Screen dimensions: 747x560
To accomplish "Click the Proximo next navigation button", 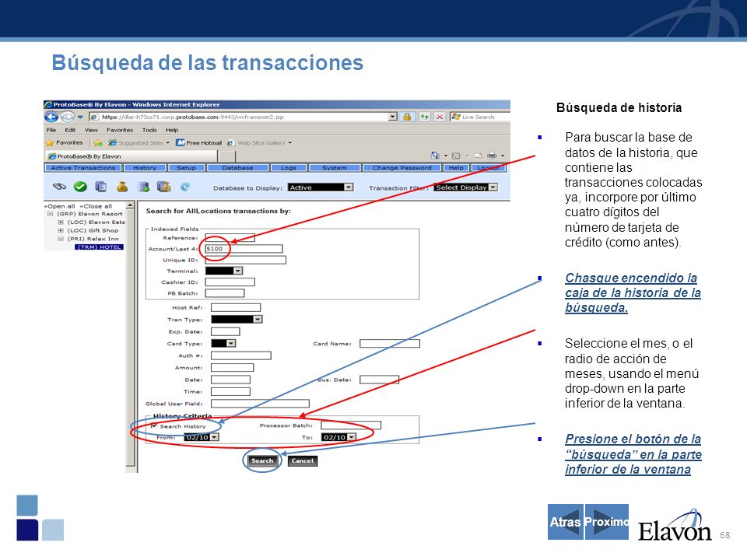I will pyautogui.click(x=606, y=522).
